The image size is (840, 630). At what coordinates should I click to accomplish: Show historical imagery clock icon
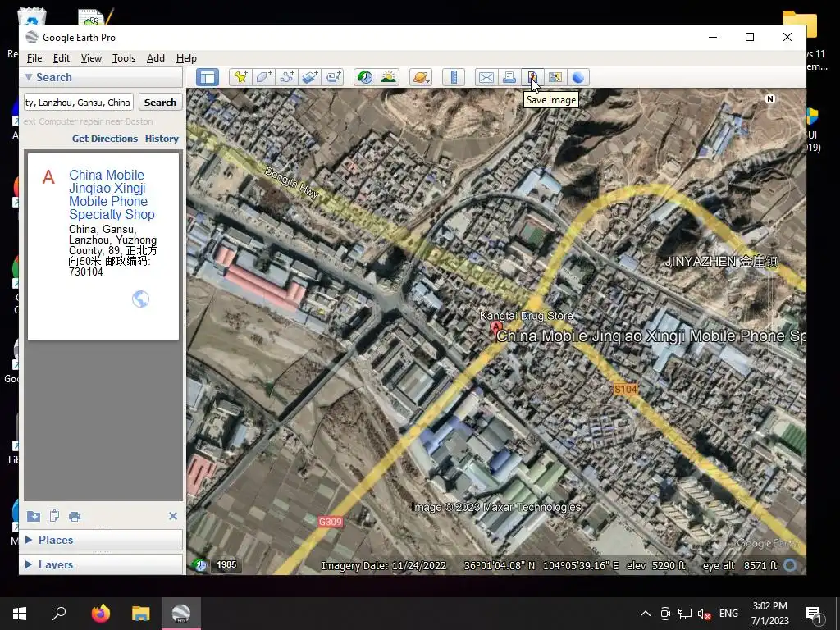click(365, 77)
